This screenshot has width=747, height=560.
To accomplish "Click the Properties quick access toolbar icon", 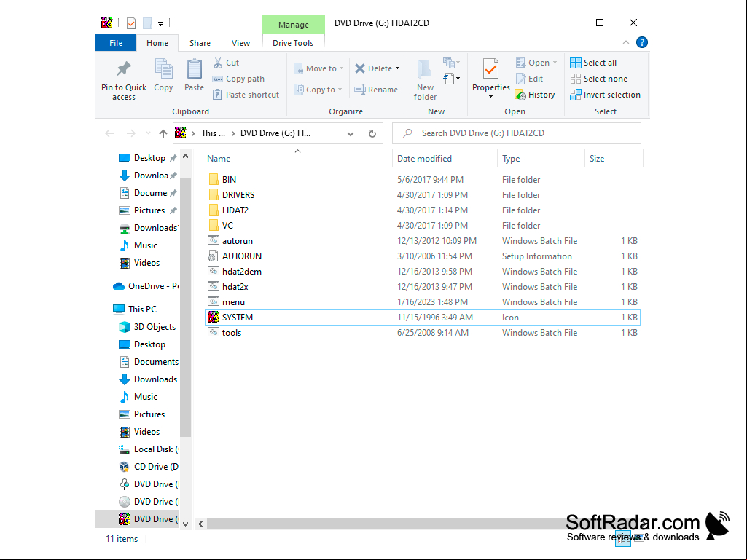I will point(131,23).
